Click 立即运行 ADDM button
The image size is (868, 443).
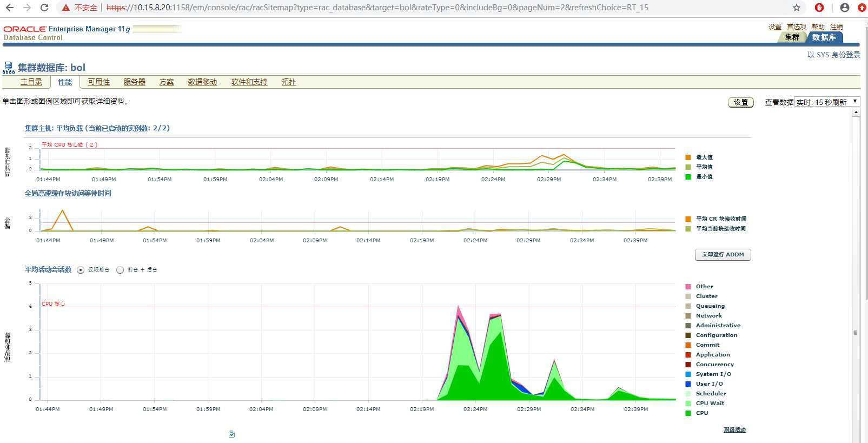[x=723, y=255]
